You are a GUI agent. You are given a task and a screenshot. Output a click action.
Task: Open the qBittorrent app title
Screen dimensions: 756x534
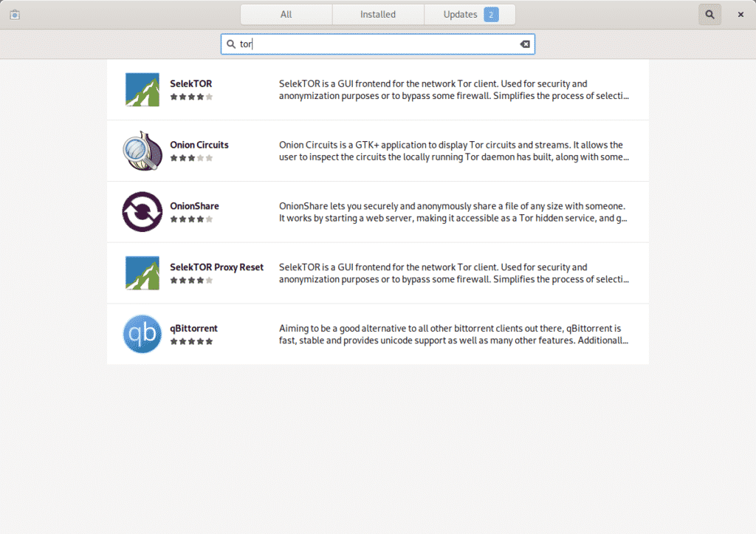[x=194, y=329]
